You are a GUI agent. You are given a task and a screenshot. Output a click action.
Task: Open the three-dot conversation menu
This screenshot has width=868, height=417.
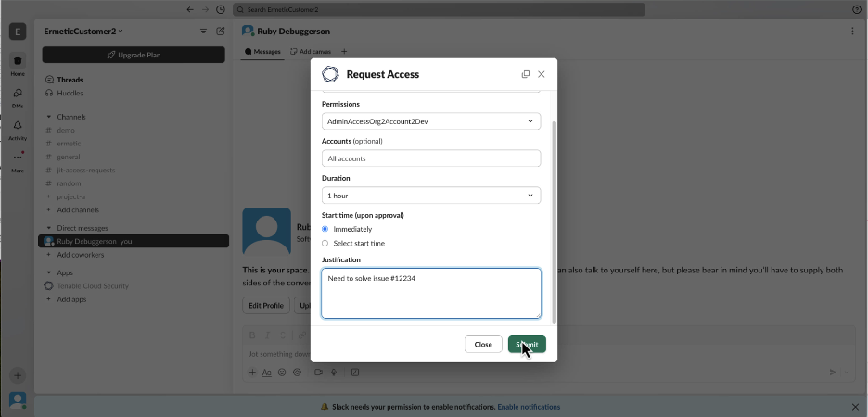click(852, 32)
